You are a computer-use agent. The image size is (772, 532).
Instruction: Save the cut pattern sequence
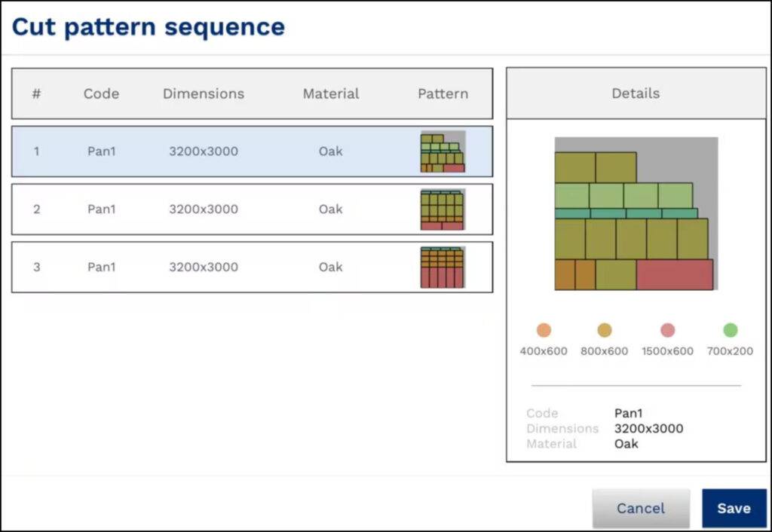click(x=733, y=508)
